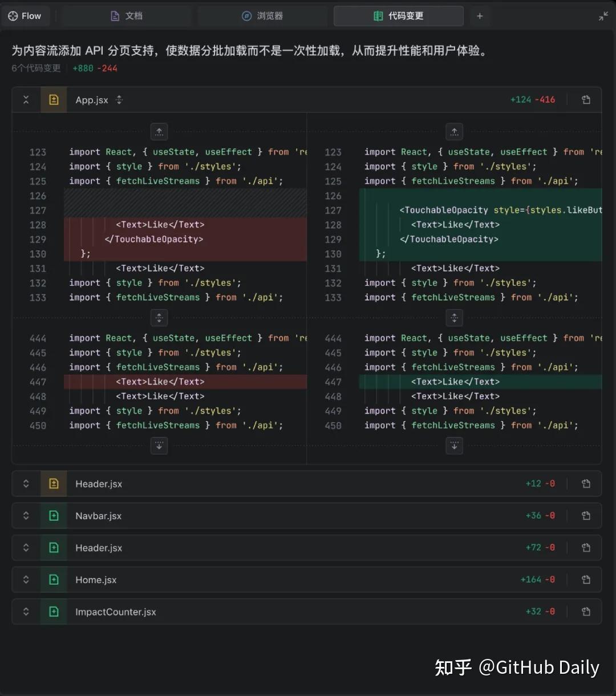Toggle the sort arrows next to App.jsx filename

(x=119, y=100)
